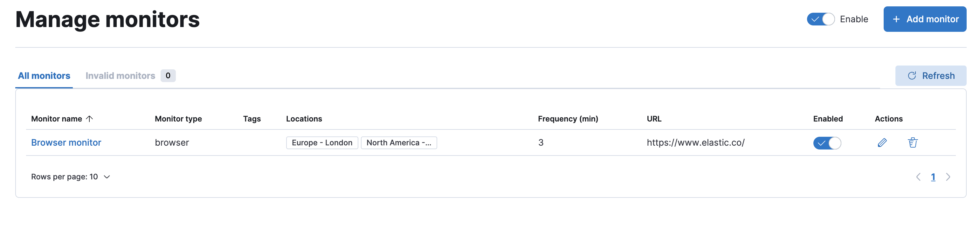This screenshot has height=229, width=980.
Task: Go to previous page with left chevron icon
Action: pos(919,177)
